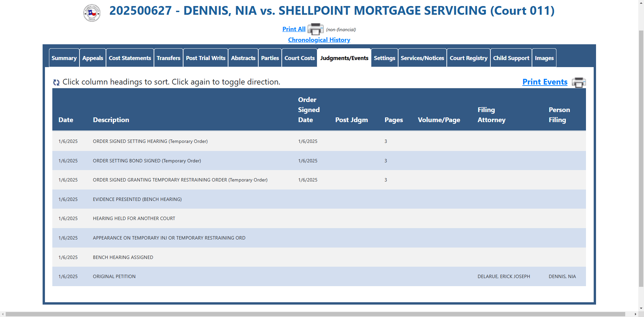The width and height of the screenshot is (644, 317).
Task: Click pages value in Setting Bond row
Action: point(386,161)
